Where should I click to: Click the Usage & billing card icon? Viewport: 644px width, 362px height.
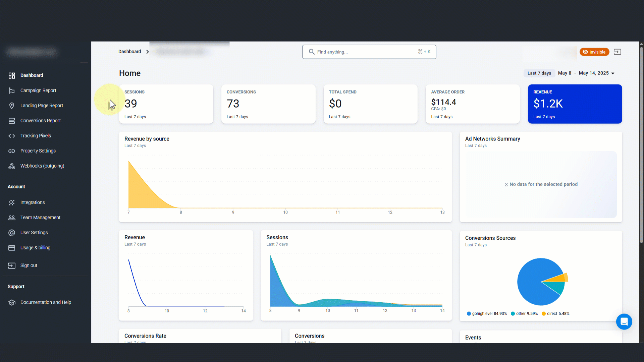(x=12, y=248)
